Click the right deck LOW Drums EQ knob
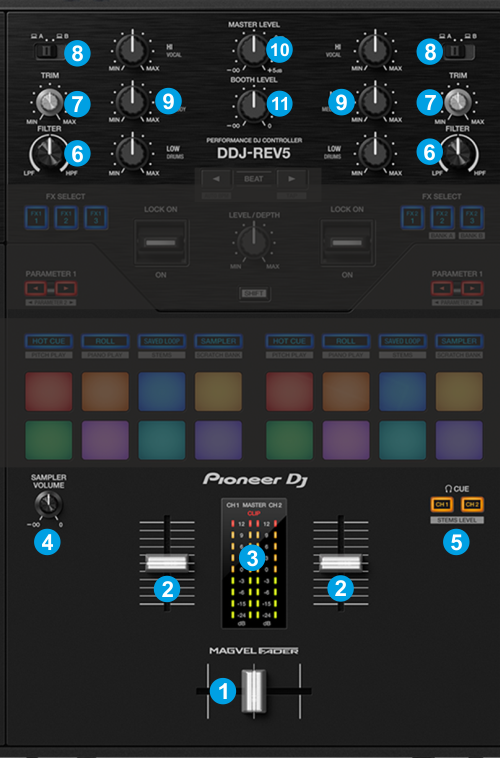The width and height of the screenshot is (500, 758). [375, 154]
